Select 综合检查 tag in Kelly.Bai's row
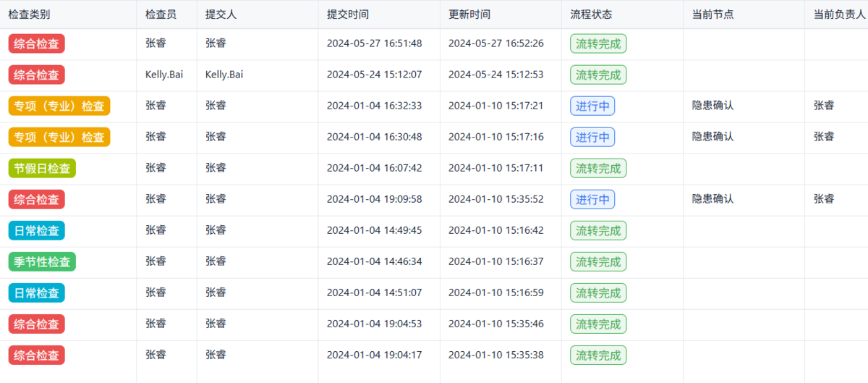The width and height of the screenshot is (868, 383). click(37, 75)
